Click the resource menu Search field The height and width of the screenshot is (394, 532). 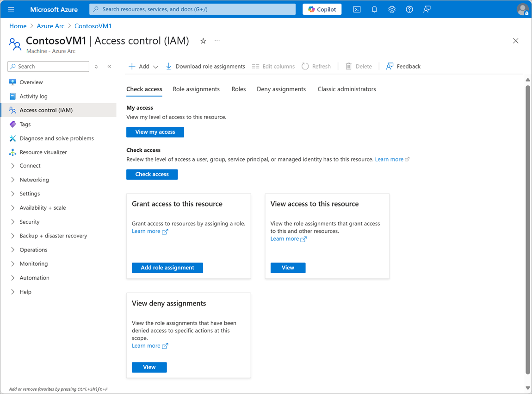[48, 66]
